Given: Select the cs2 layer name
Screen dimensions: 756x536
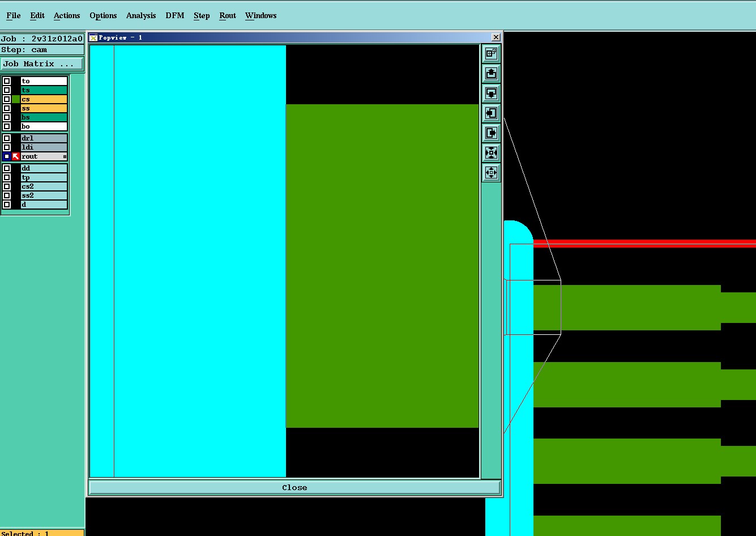Looking at the screenshot, I should (44, 186).
